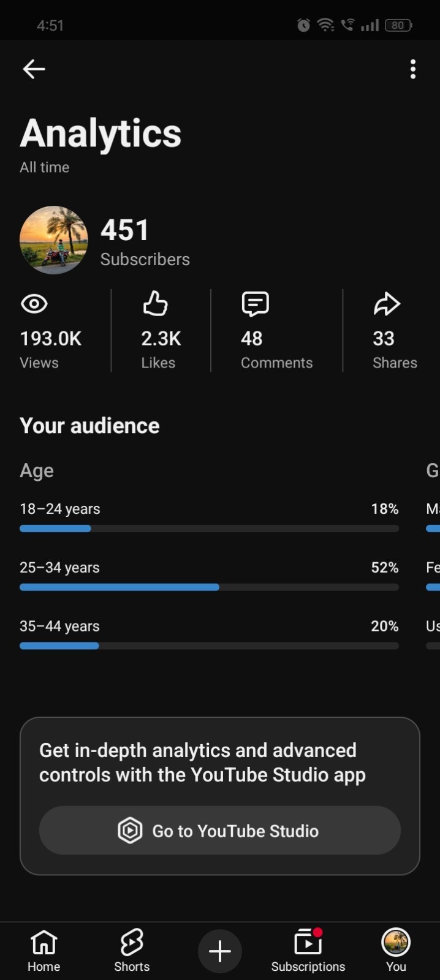
Task: Tap the thumbs-up Likes icon
Action: point(155,303)
